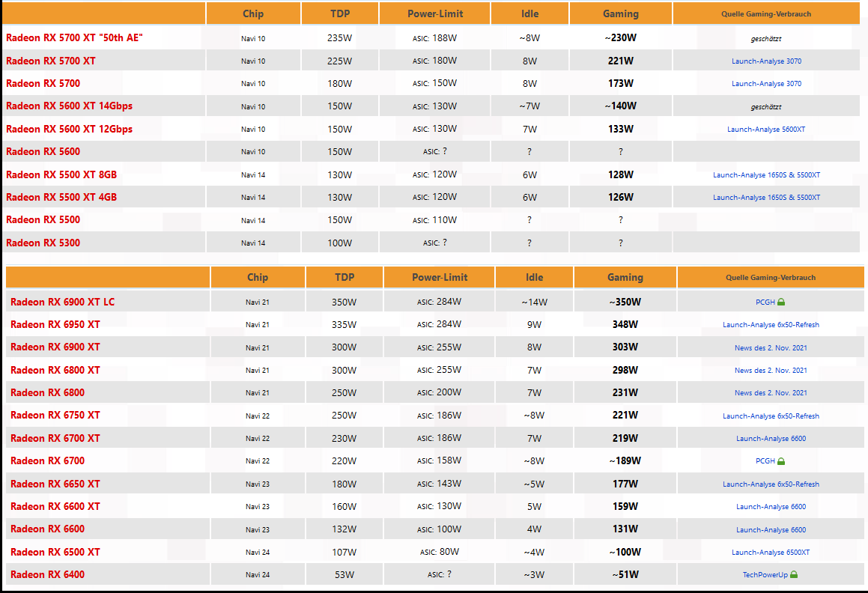Select the 132W TDP value
The image size is (868, 593).
click(x=344, y=529)
